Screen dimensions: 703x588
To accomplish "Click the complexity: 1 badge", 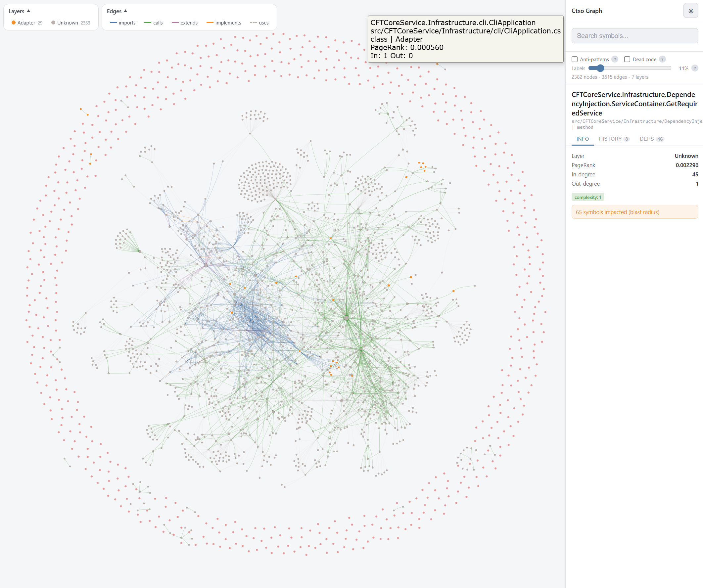I will tap(587, 197).
